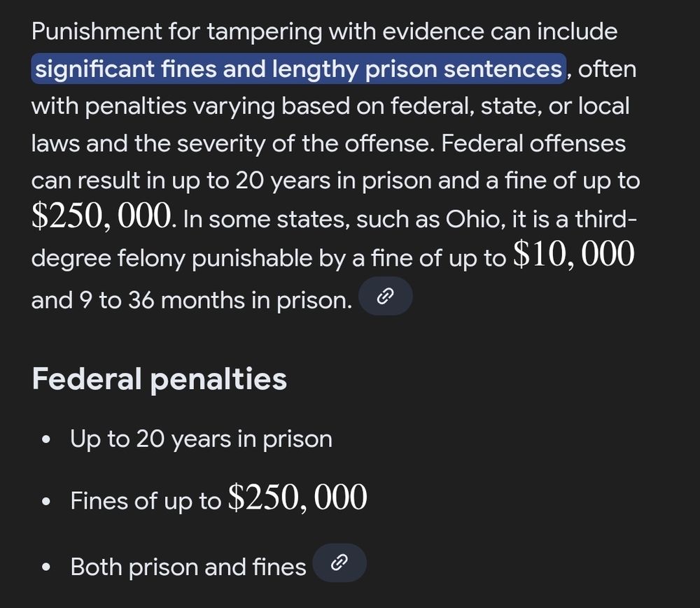
Task: Open source link beside "Both prison and fines"
Action: point(339,563)
